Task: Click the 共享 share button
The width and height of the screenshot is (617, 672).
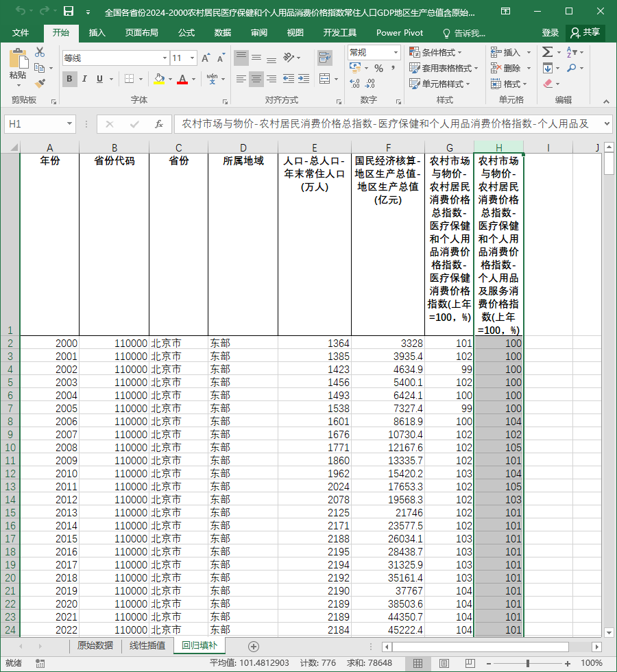Action: coord(585,33)
